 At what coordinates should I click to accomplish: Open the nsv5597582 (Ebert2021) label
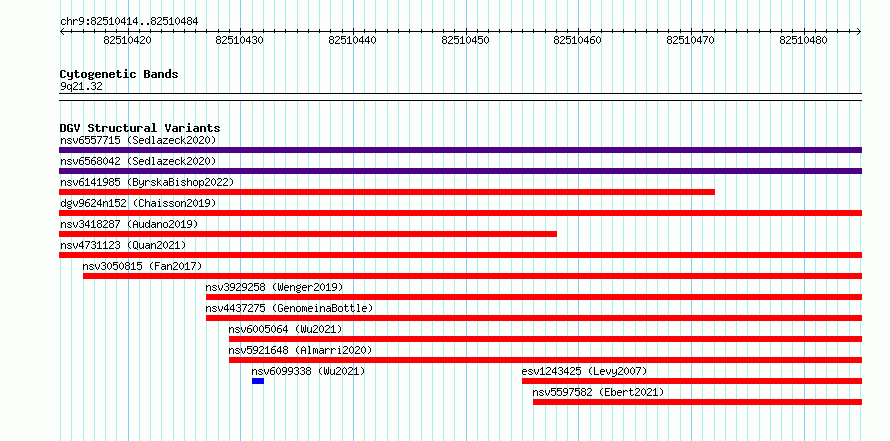[x=598, y=392]
